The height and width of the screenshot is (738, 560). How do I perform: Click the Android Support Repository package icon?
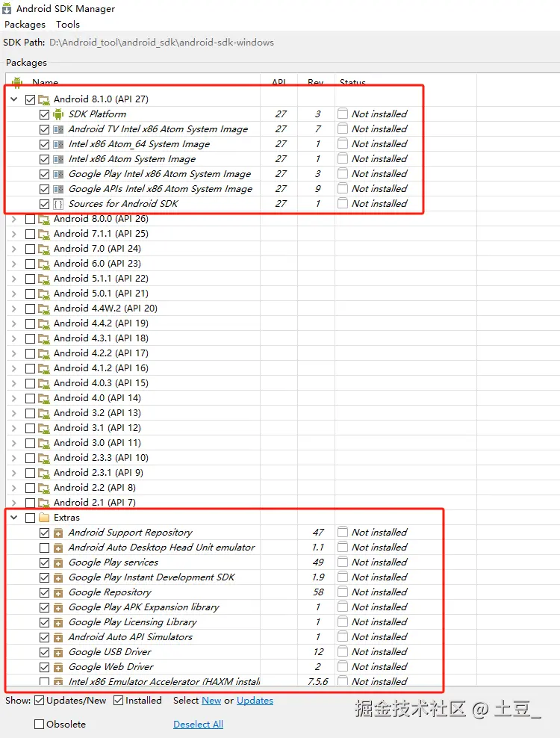(x=58, y=533)
